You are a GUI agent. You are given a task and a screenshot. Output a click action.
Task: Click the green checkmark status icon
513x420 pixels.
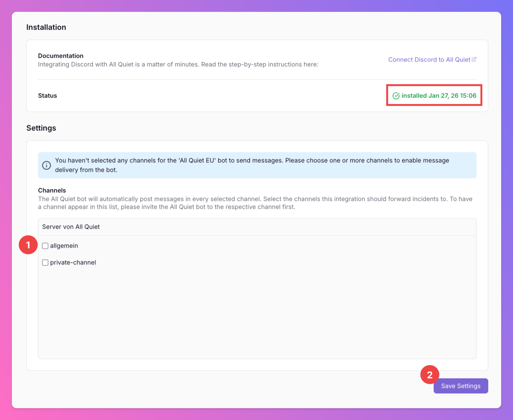tap(396, 96)
